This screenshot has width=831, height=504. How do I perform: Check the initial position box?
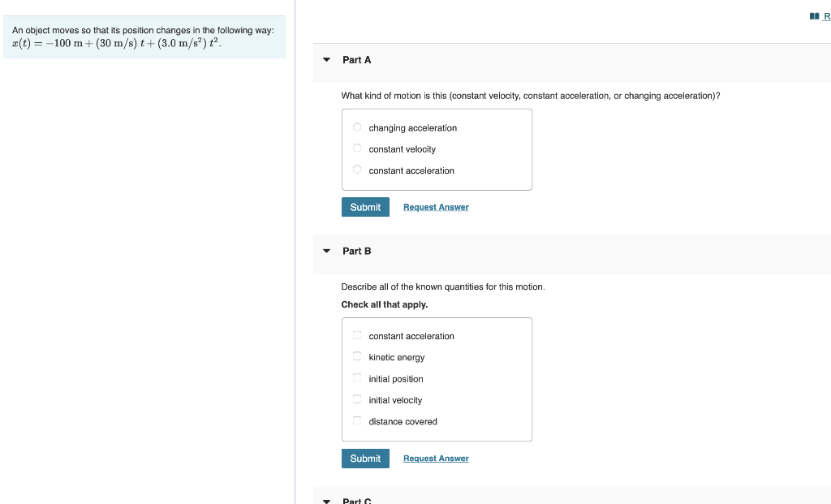coord(357,378)
